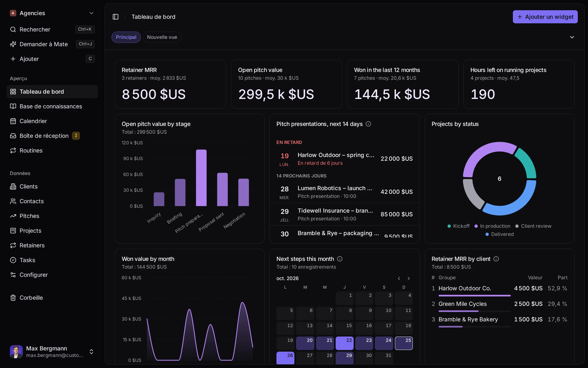Click info icon beside Retainer MRR by client

click(x=496, y=259)
